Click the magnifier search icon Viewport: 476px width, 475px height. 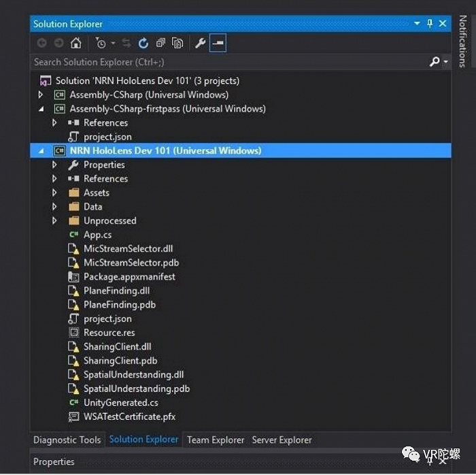point(435,62)
